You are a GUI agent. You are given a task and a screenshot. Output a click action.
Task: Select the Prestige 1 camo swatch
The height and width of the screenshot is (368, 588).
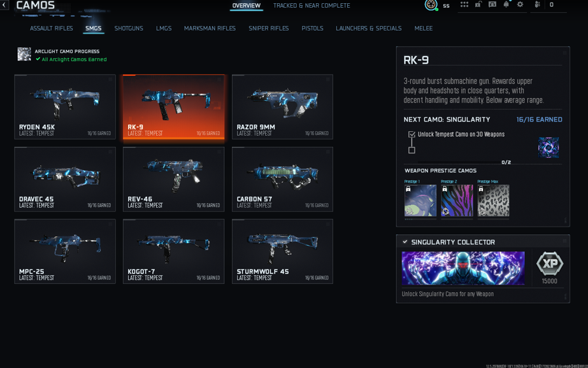point(420,201)
